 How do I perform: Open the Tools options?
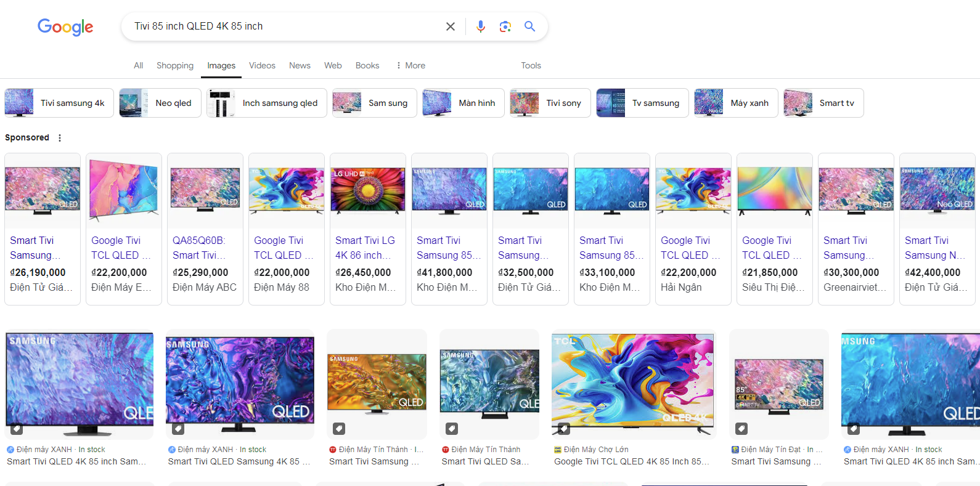point(531,65)
